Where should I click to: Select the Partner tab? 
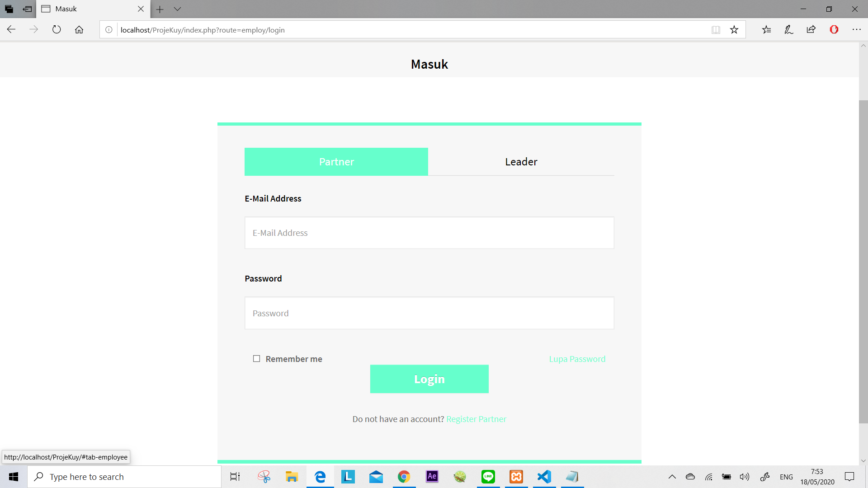(336, 162)
